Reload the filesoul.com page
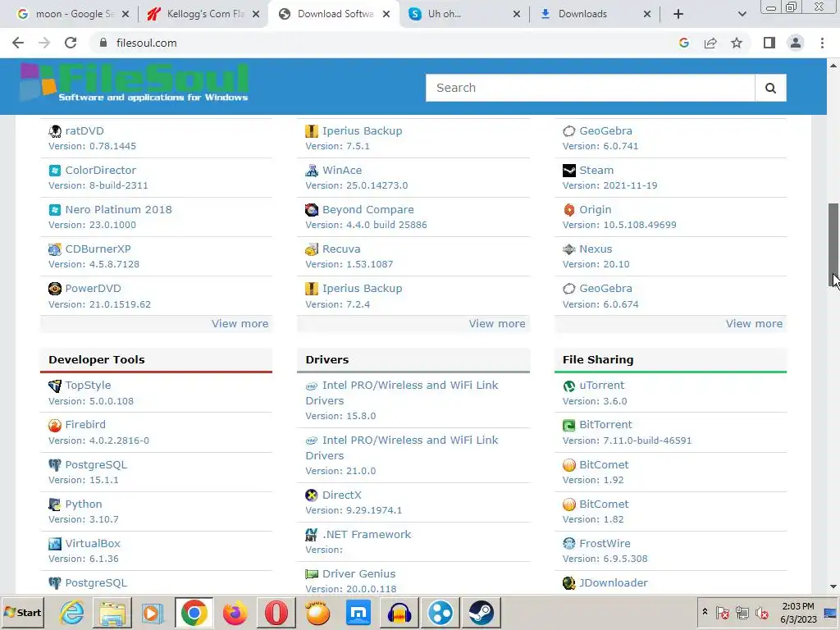 point(71,43)
